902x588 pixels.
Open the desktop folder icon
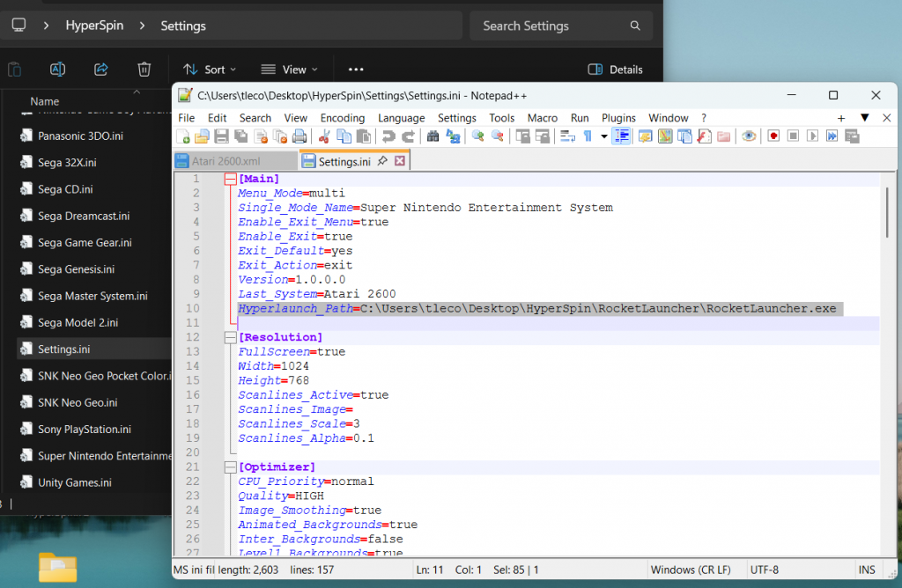click(57, 568)
